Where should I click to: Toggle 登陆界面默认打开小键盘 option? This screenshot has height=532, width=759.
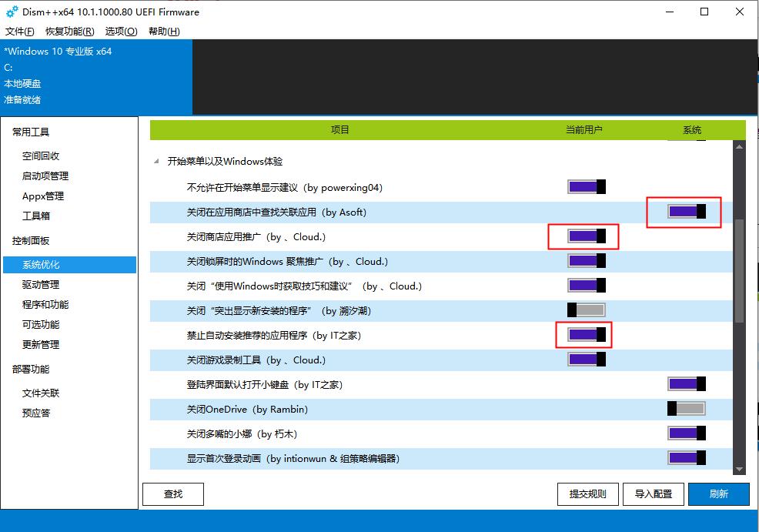tap(686, 383)
